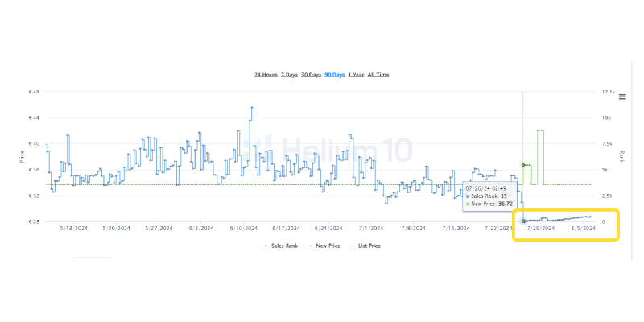
Task: Click the 7/29/2024 x-axis date label
Action: point(541,229)
